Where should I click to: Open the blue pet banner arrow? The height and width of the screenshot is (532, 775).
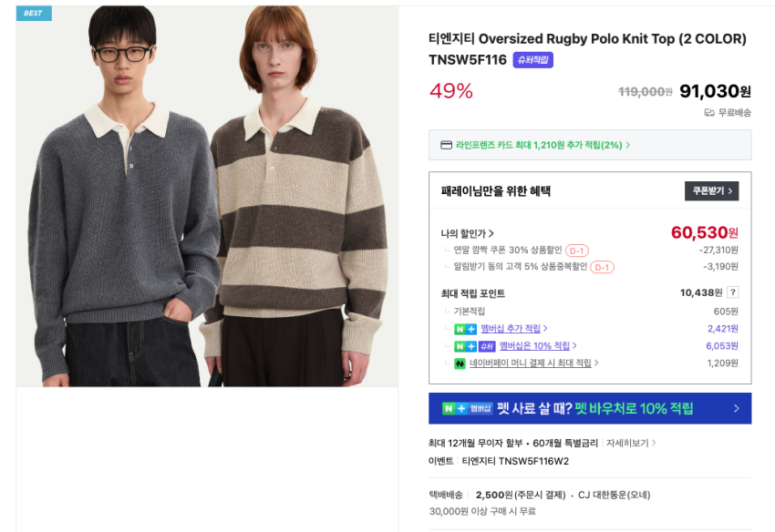[737, 408]
